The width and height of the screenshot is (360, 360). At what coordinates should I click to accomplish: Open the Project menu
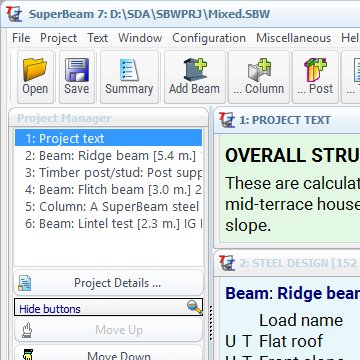pos(58,38)
